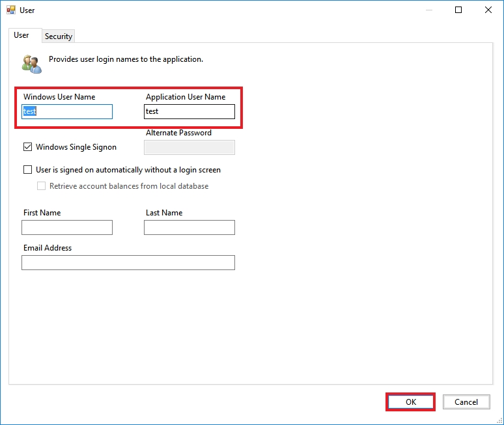
Task: Click the "First Name" label
Action: pos(42,213)
